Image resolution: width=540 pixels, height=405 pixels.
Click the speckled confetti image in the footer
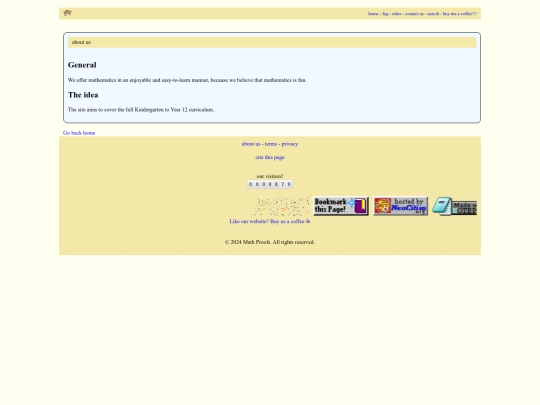(x=281, y=206)
